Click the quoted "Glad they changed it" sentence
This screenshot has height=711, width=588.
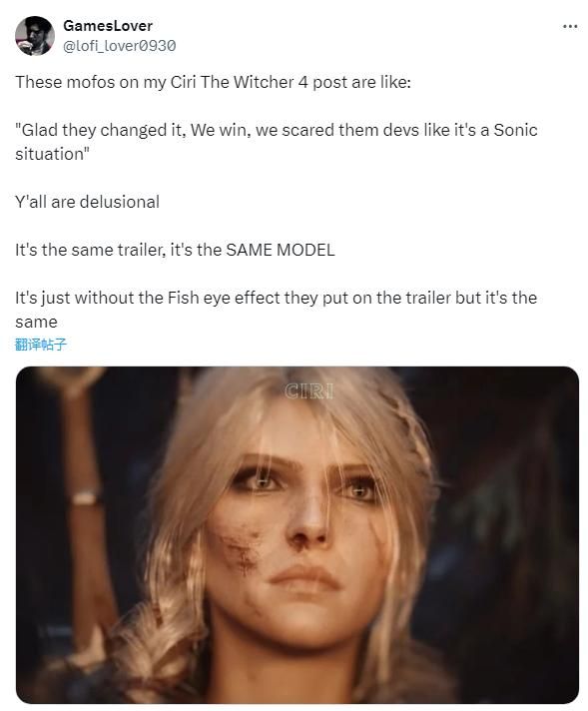pyautogui.click(x=277, y=142)
